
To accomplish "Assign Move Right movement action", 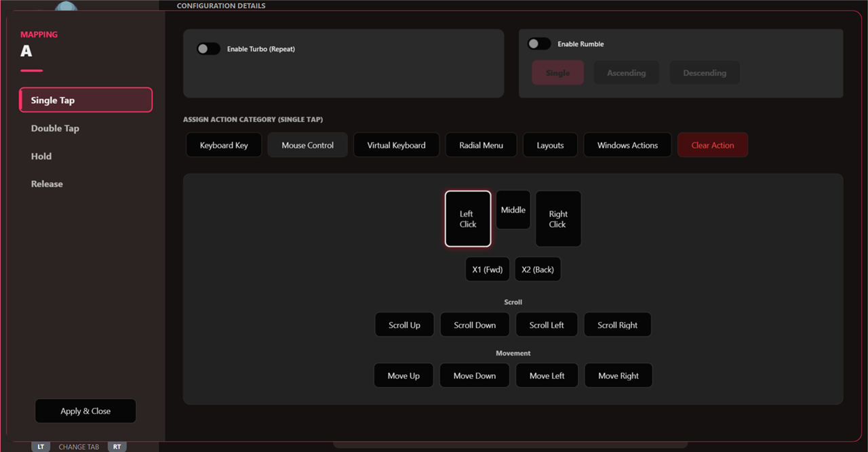I will pos(618,375).
